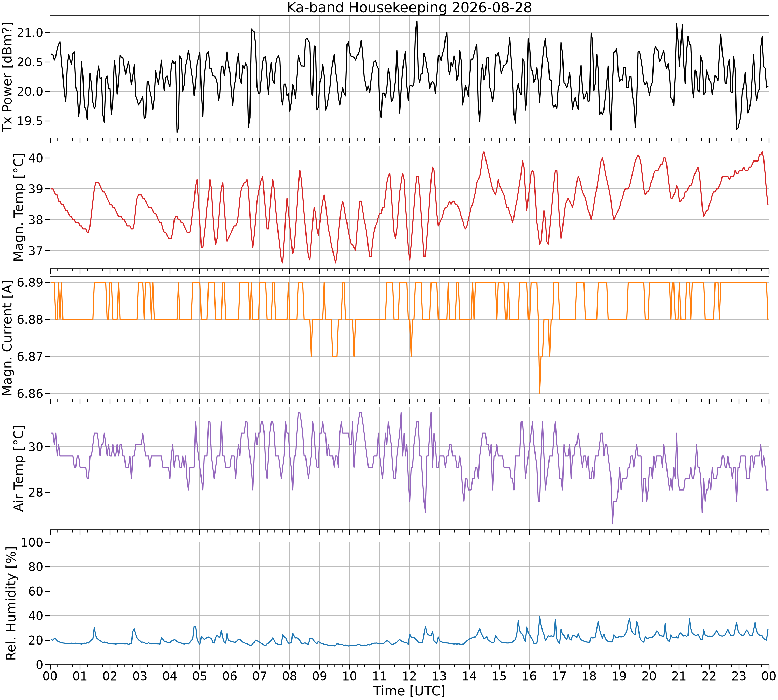Image resolution: width=778 pixels, height=700 pixels.
Task: Click the Air Temp [°C] axis label
Action: pos(18,468)
